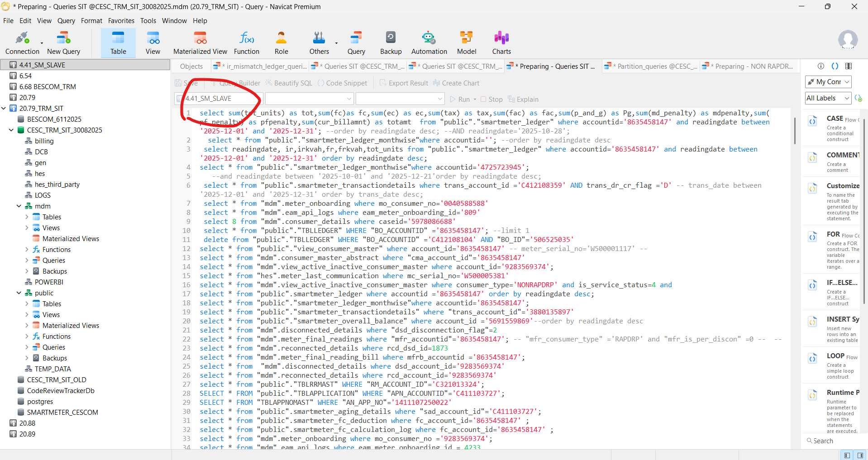Viewport: 868px width, 460px height.
Task: Collapse the CESC_TRM_SIT_30082025 database node
Action: (x=11, y=130)
